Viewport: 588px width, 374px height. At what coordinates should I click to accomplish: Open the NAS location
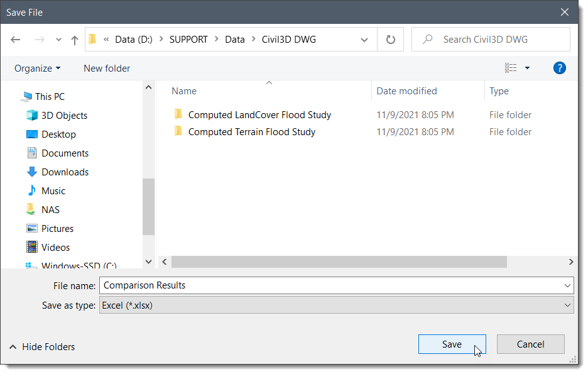pyautogui.click(x=50, y=210)
